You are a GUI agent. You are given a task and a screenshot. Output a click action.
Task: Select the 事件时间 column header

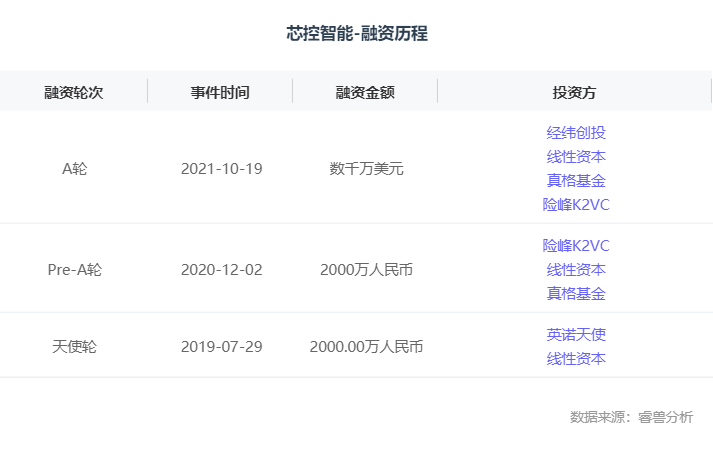coord(220,92)
